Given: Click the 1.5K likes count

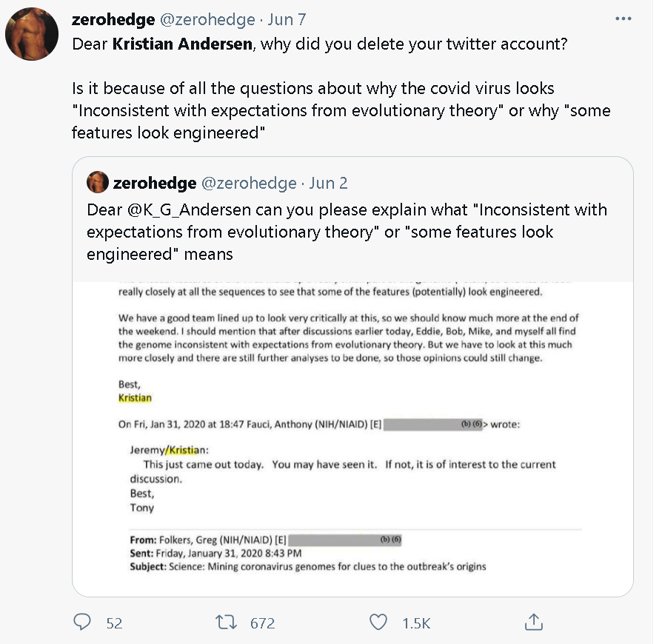Looking at the screenshot, I should tap(416, 623).
